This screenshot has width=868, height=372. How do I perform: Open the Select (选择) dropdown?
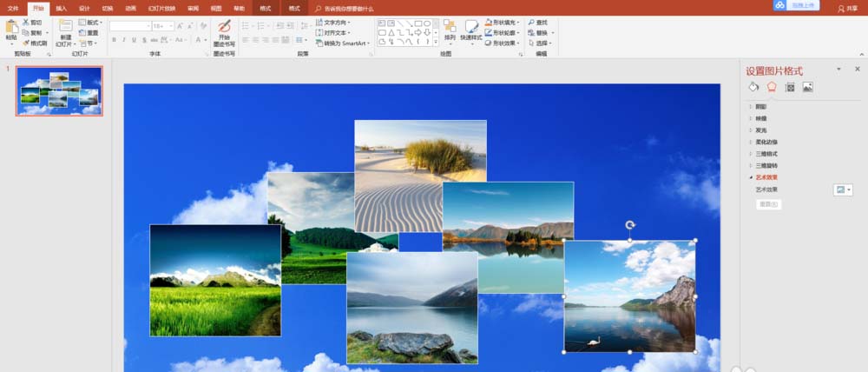click(540, 43)
